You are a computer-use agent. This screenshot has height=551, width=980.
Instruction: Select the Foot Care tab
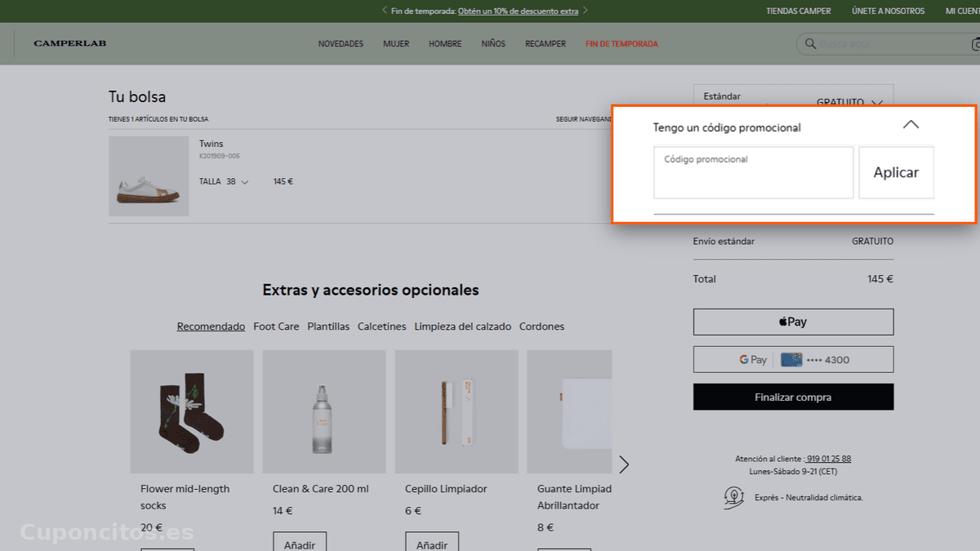pos(276,327)
